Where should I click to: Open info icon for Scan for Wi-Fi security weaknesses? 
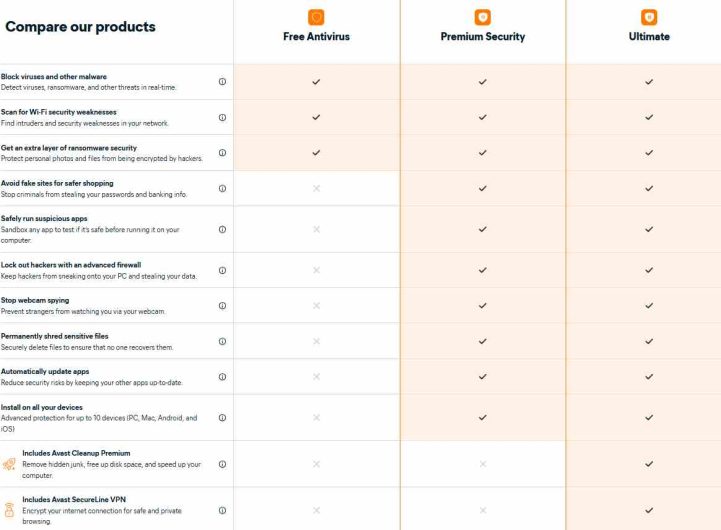222,117
